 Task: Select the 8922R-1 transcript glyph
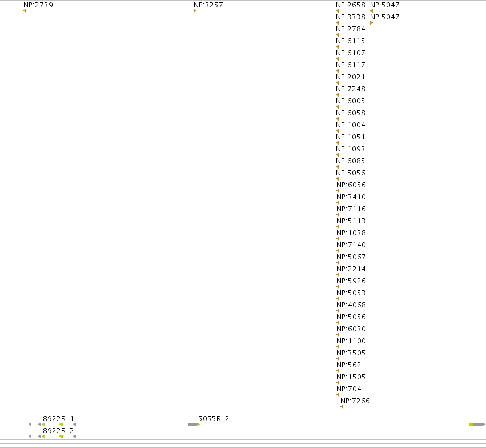click(x=52, y=425)
